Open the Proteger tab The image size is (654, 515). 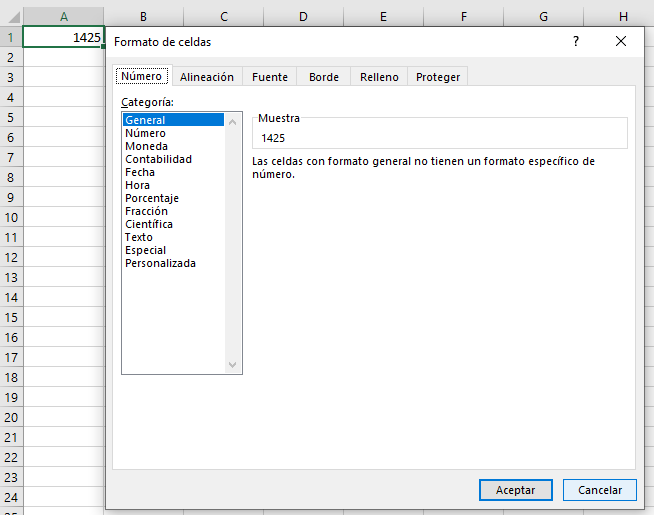tap(438, 77)
